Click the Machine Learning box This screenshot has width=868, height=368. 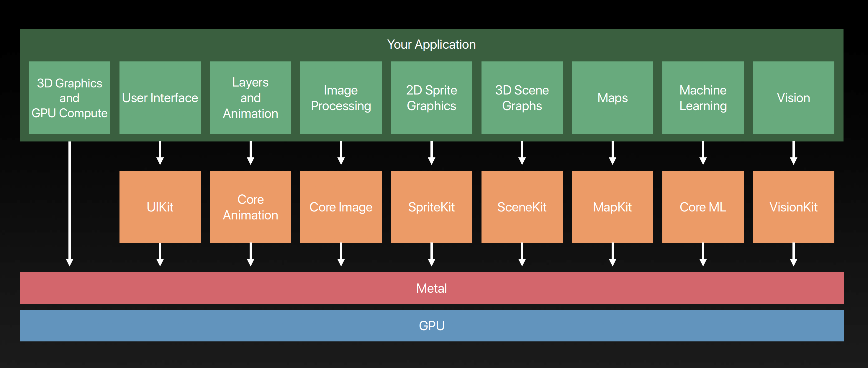click(x=703, y=98)
